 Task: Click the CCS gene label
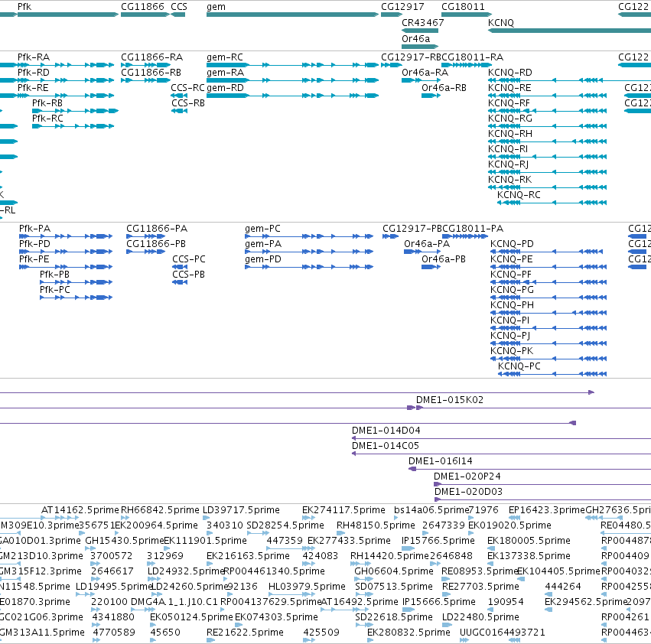click(x=179, y=7)
